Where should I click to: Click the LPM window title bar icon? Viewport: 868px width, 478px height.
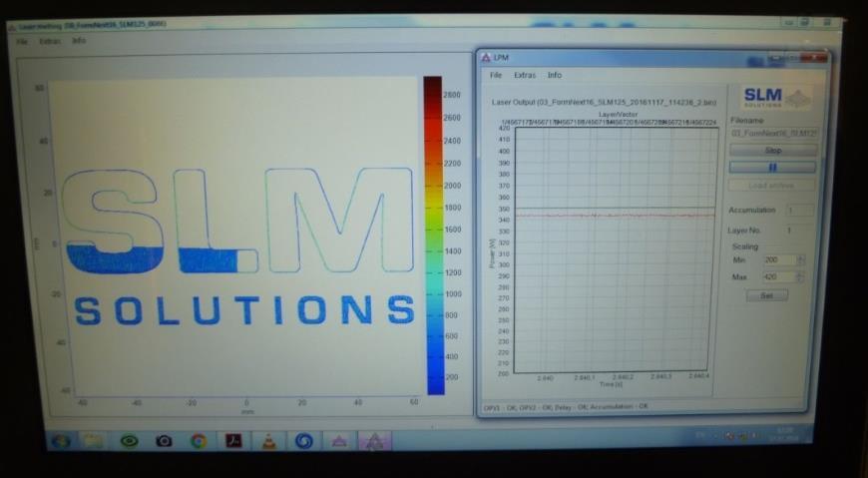point(486,58)
